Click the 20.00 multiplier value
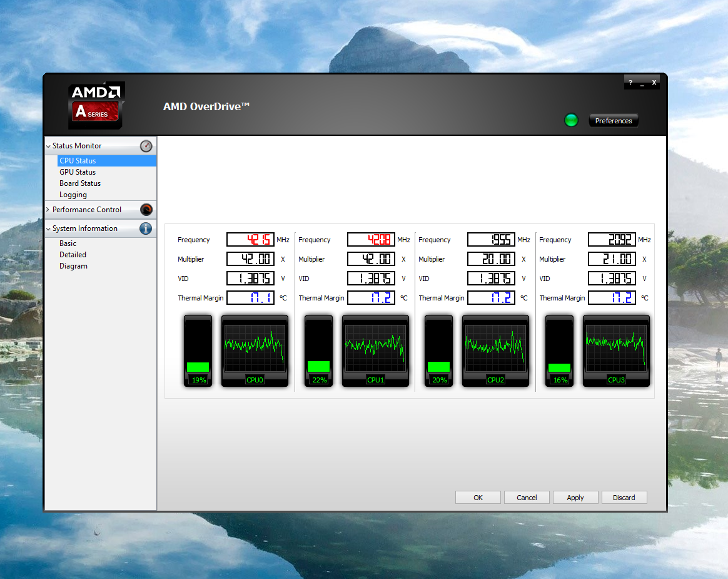The image size is (728, 579). pos(491,259)
